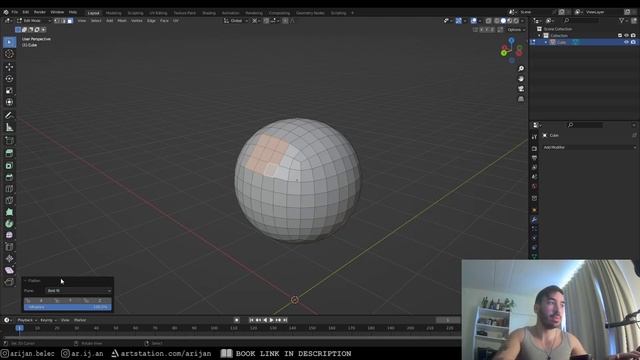640x360 pixels.
Task: Select the Move tool
Action: 9,67
